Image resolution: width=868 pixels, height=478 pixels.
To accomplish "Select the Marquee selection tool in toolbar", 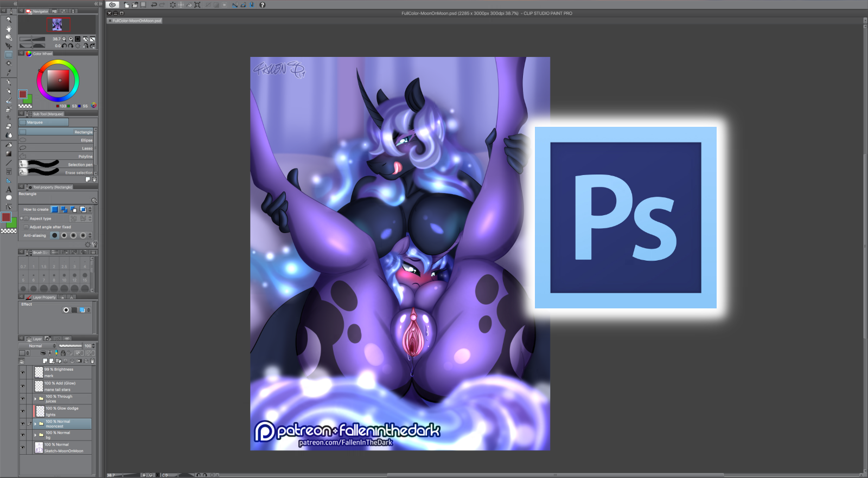I will [9, 55].
